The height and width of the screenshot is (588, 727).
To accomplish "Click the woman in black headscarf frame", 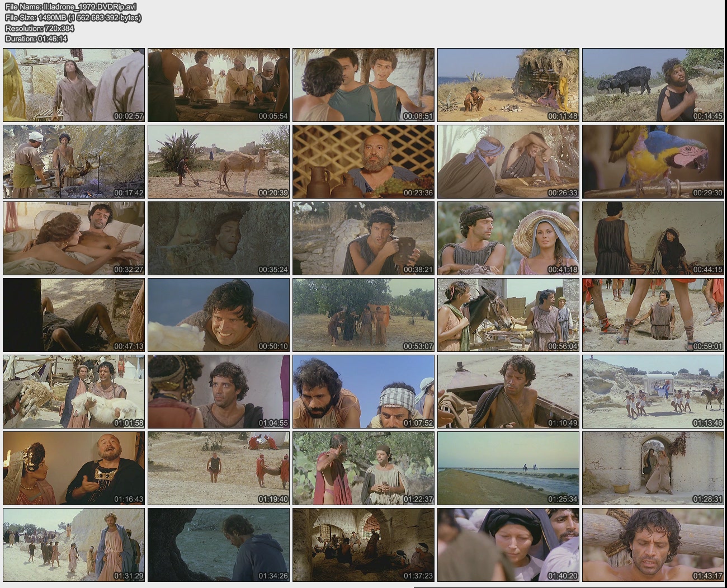I will click(508, 545).
